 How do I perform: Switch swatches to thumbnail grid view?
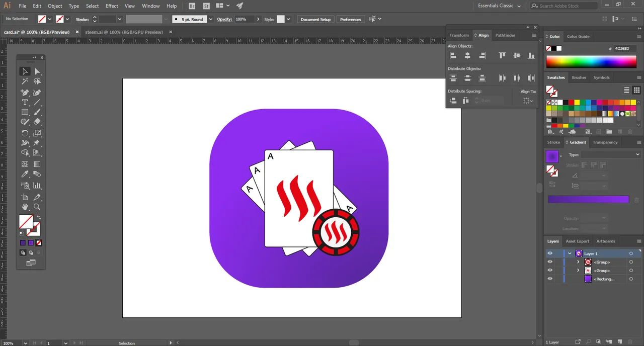point(636,90)
